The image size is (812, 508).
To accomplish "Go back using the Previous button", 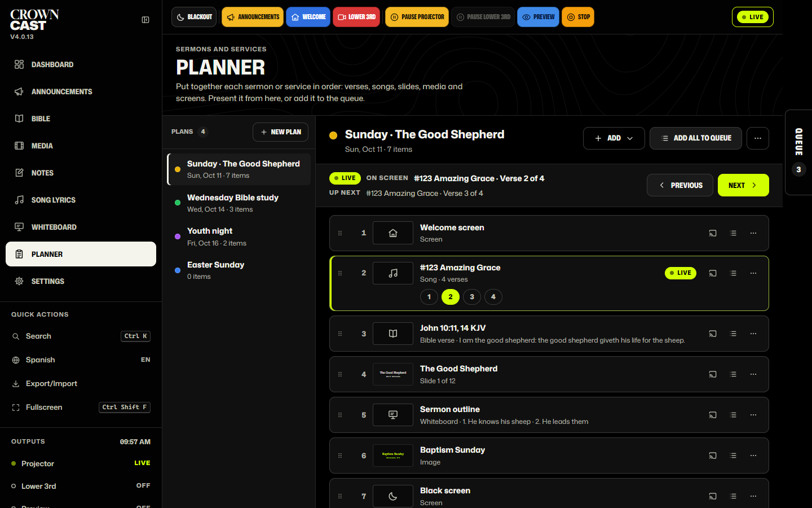I will (680, 185).
